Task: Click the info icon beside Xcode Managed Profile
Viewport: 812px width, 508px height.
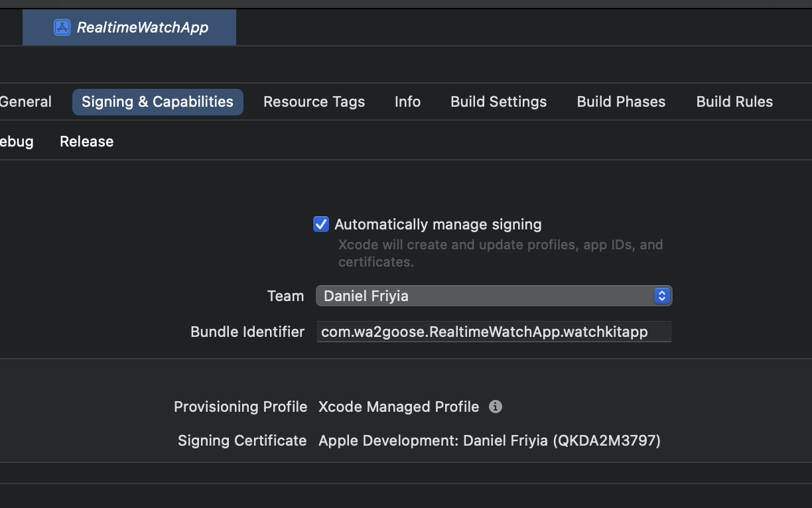Action: (496, 407)
